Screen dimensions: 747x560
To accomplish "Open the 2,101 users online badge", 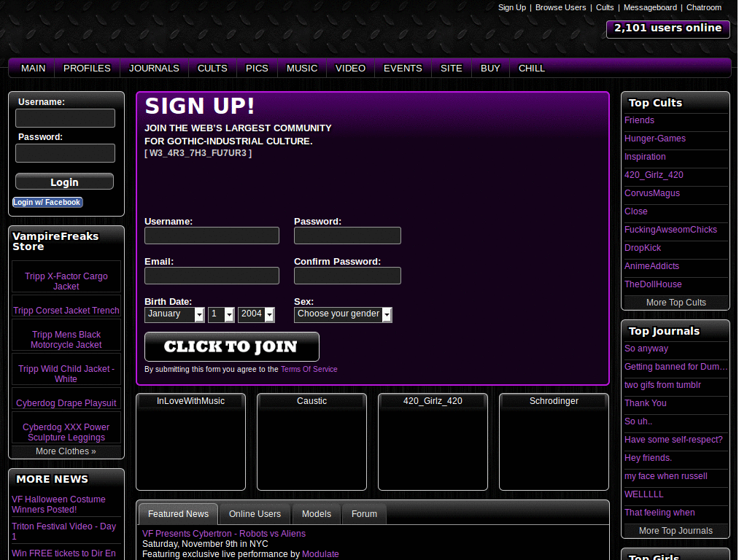I will [667, 28].
